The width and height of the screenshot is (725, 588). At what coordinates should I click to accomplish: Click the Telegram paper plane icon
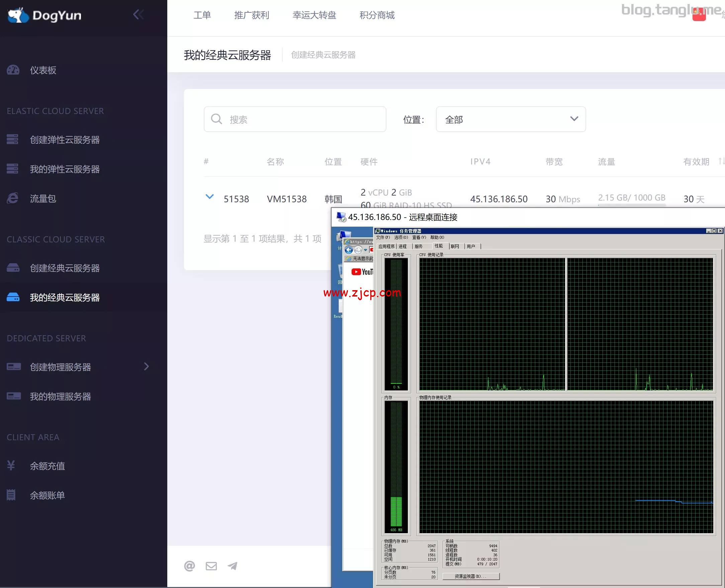[233, 566]
